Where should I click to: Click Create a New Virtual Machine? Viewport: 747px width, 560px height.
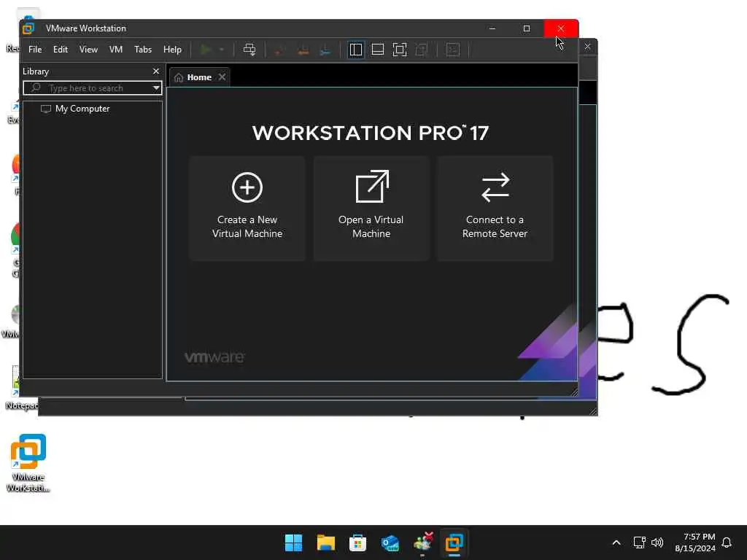tap(247, 208)
